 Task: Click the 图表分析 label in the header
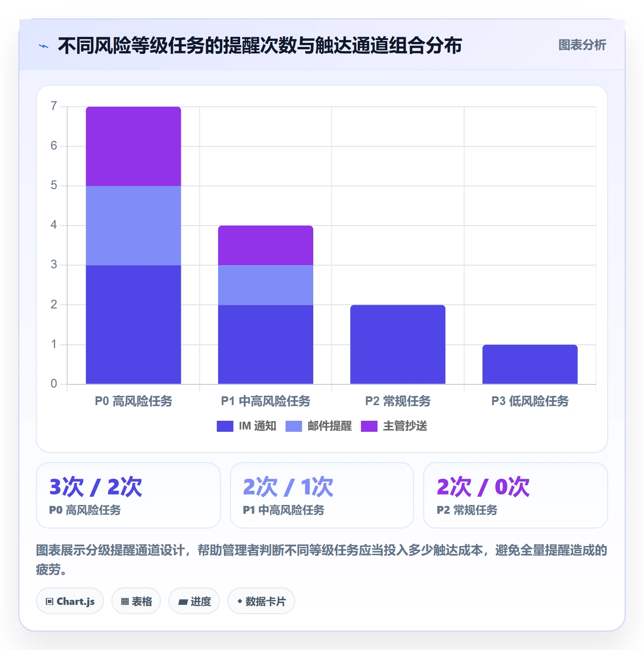pyautogui.click(x=582, y=45)
